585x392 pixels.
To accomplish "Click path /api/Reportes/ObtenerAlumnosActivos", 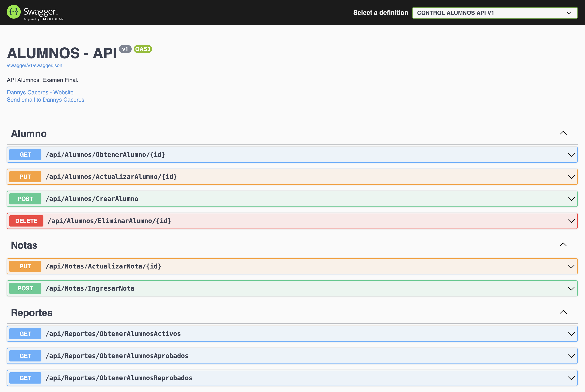I will (x=113, y=334).
